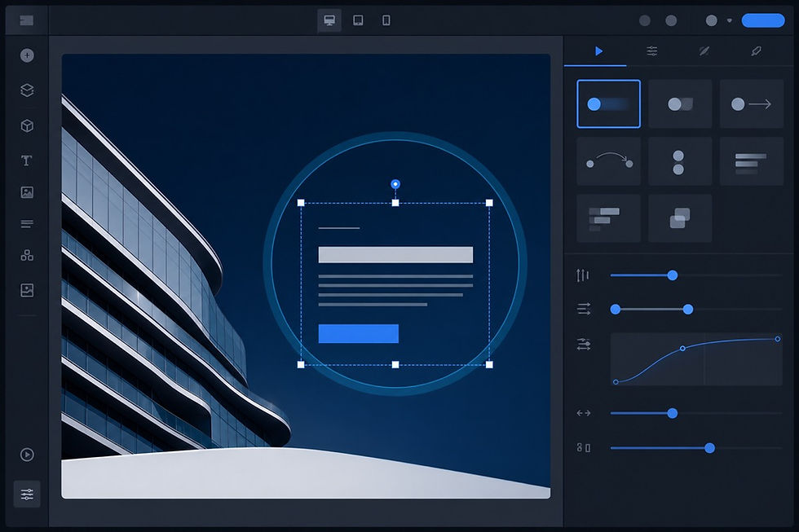The image size is (799, 532).
Task: Open the sliders settings icon at sidebar bottom
Action: (x=27, y=494)
